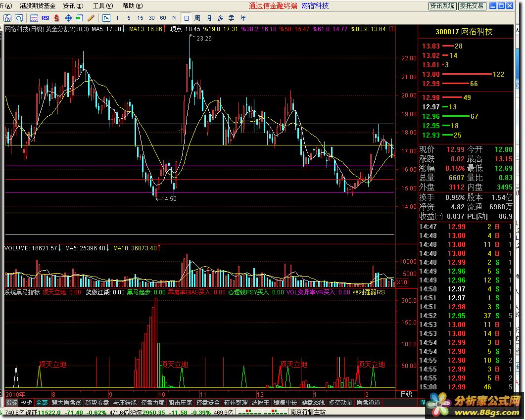The width and height of the screenshot is (525, 420).
Task: Toggle weekly (周) candlestick period
Action: pos(197,18)
